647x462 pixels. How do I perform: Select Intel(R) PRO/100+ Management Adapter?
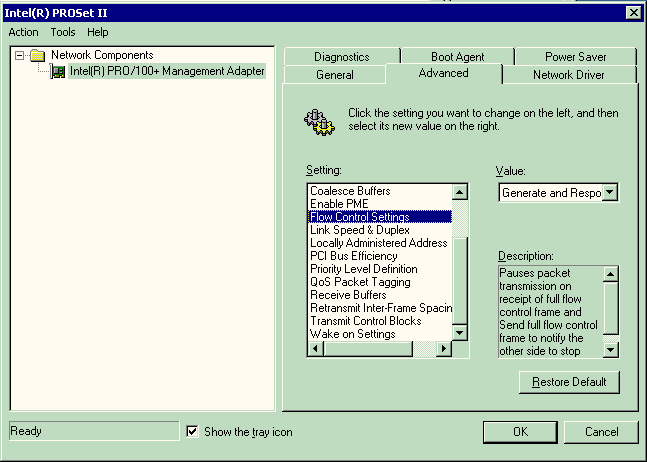pos(167,71)
